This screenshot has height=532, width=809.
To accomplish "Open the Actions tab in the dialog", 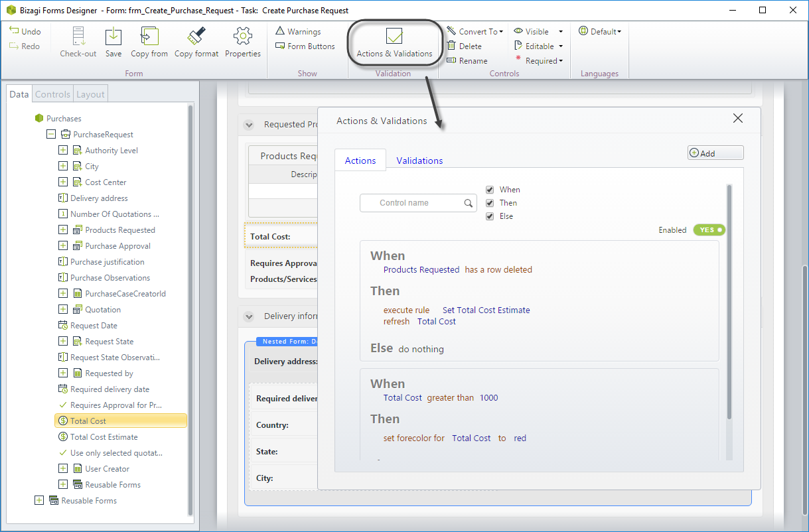I will (360, 161).
